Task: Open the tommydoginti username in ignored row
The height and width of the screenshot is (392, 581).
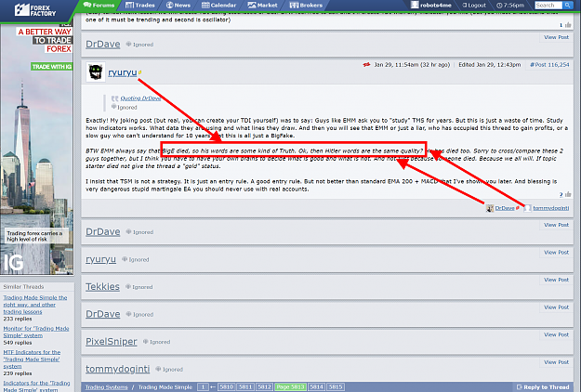Action: click(118, 369)
